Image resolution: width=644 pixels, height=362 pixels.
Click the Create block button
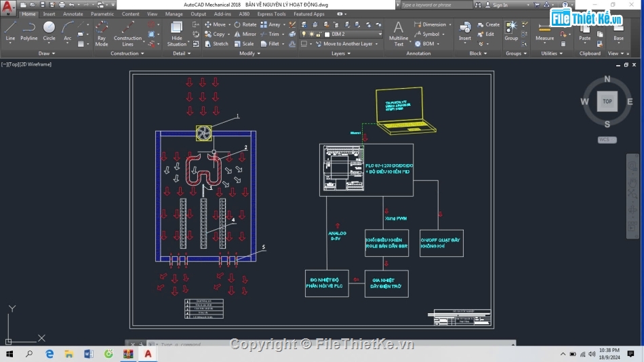pyautogui.click(x=489, y=24)
